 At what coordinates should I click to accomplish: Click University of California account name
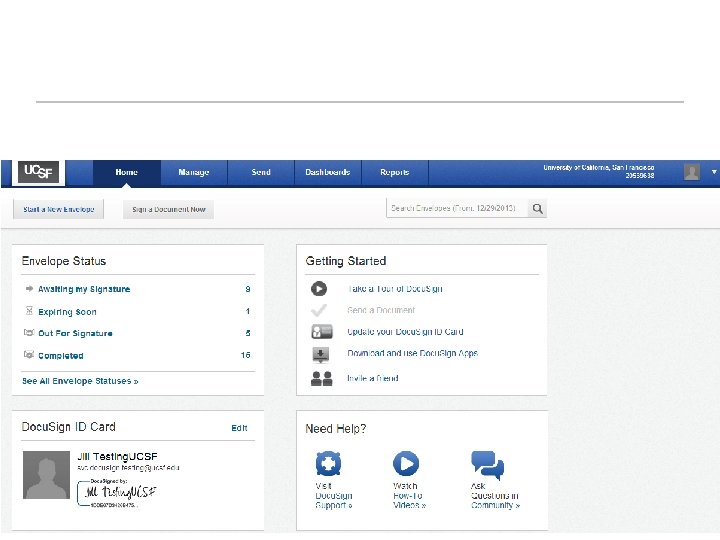[599, 168]
